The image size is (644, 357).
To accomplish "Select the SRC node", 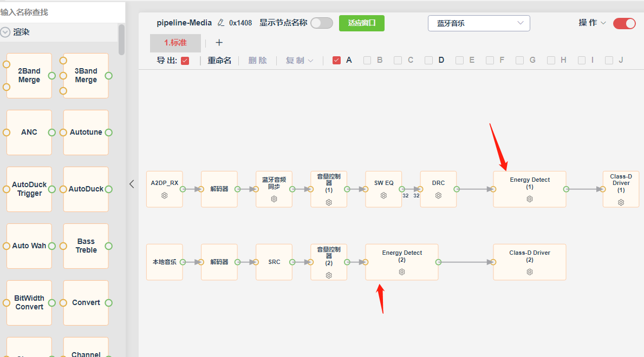I will 274,262.
